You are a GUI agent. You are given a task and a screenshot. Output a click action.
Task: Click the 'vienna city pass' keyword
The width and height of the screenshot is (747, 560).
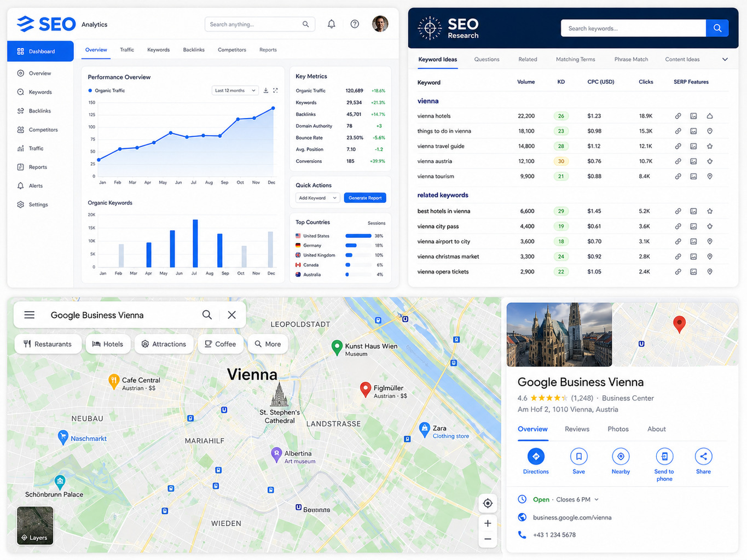coord(438,226)
